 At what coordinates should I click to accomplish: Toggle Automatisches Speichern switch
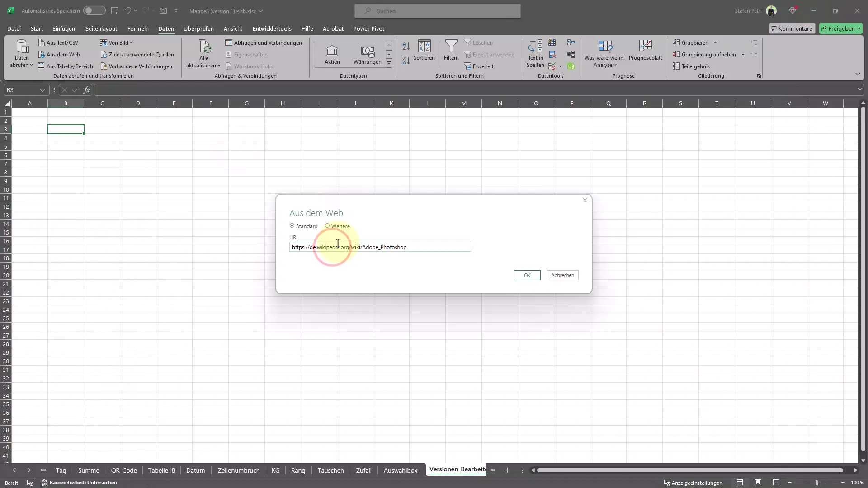coord(94,10)
